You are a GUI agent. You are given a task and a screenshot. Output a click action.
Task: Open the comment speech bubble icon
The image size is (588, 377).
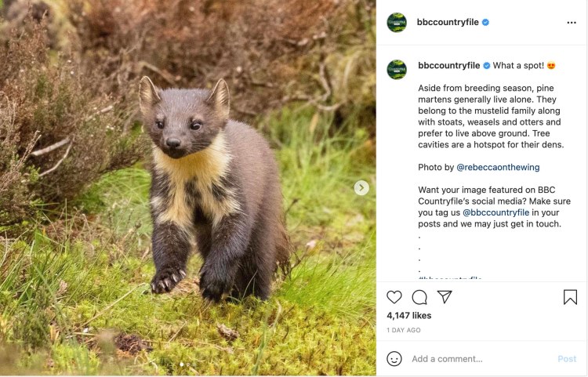(419, 297)
